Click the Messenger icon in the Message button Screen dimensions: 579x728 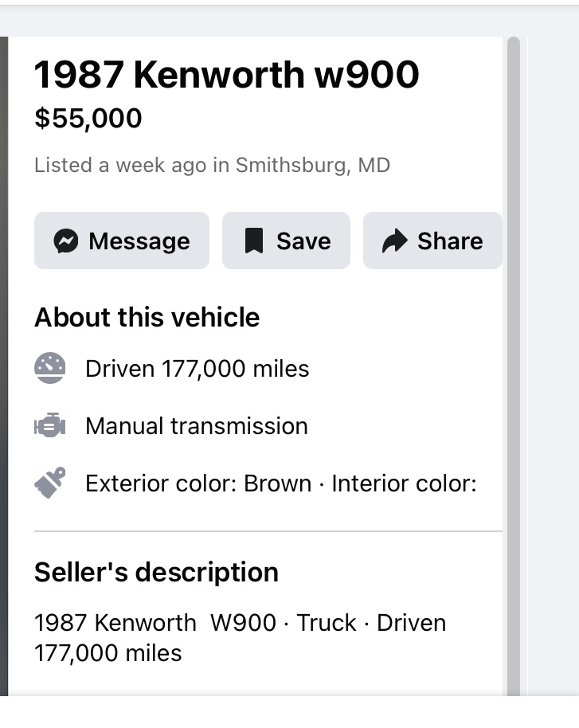pyautogui.click(x=66, y=241)
